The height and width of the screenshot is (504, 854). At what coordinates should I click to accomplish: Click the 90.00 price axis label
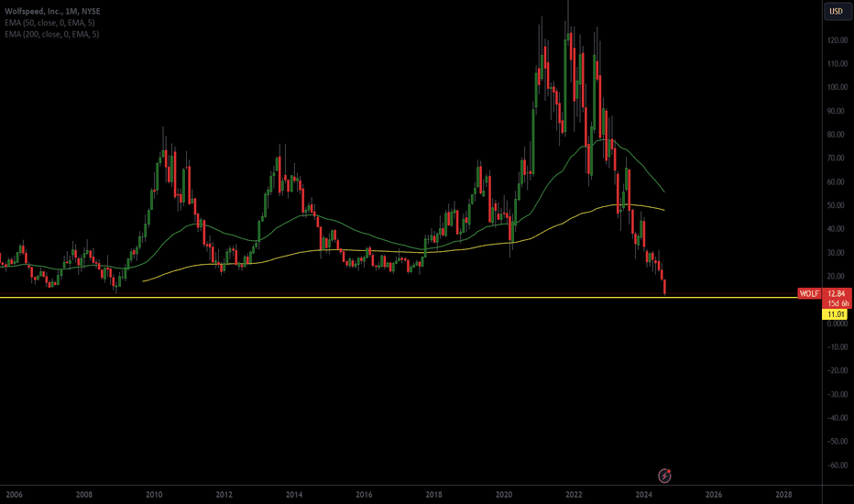click(838, 111)
